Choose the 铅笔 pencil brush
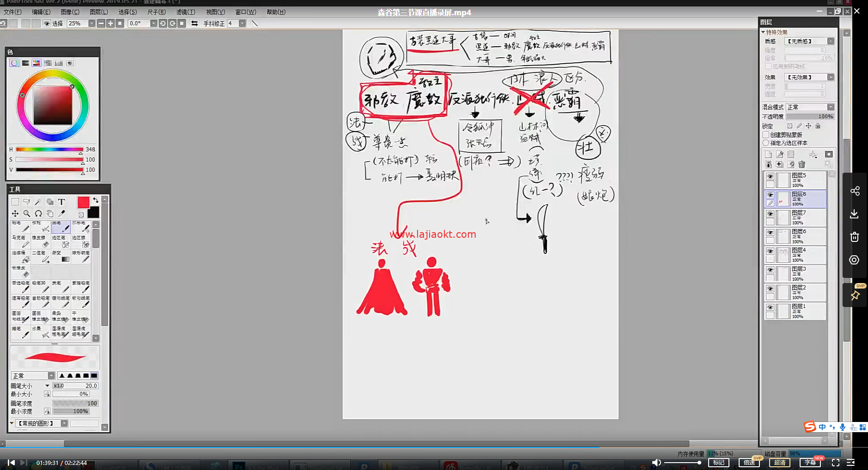868x470 pixels. tap(20, 226)
